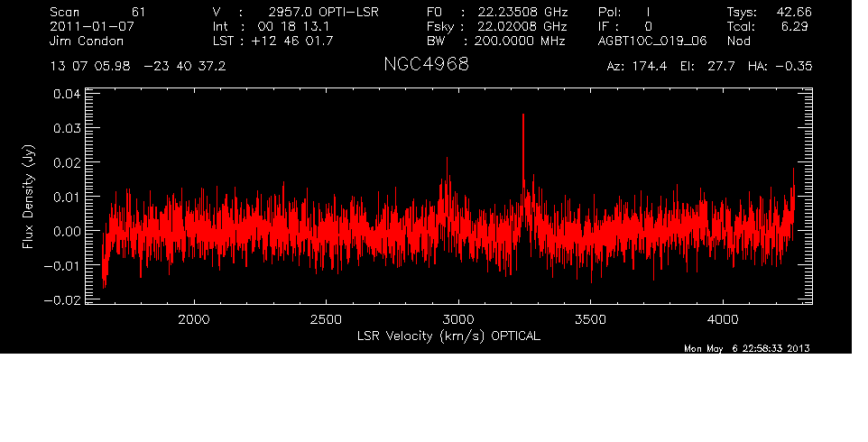The width and height of the screenshot is (868, 442).
Task: Click the IF value 0
Action: (648, 26)
